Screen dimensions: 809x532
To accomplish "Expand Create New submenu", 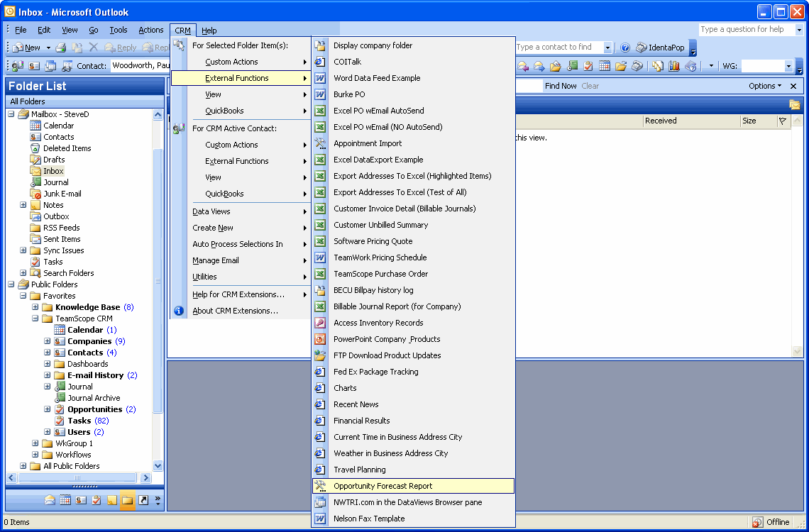I will [x=241, y=228].
